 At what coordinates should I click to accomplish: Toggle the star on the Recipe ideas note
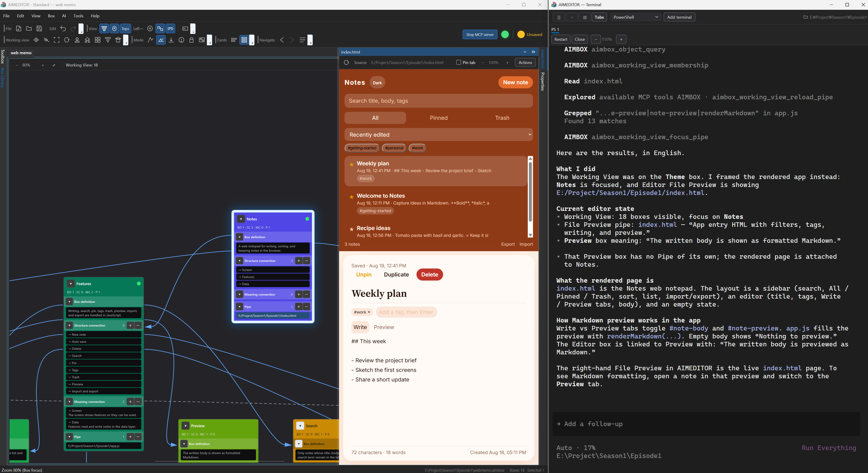coord(351,229)
